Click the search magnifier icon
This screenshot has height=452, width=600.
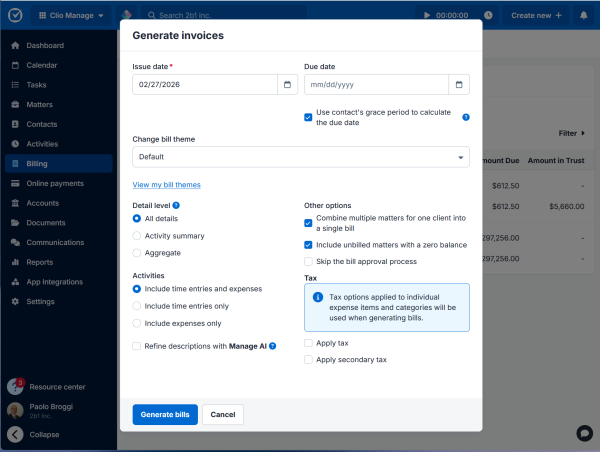pyautogui.click(x=152, y=15)
